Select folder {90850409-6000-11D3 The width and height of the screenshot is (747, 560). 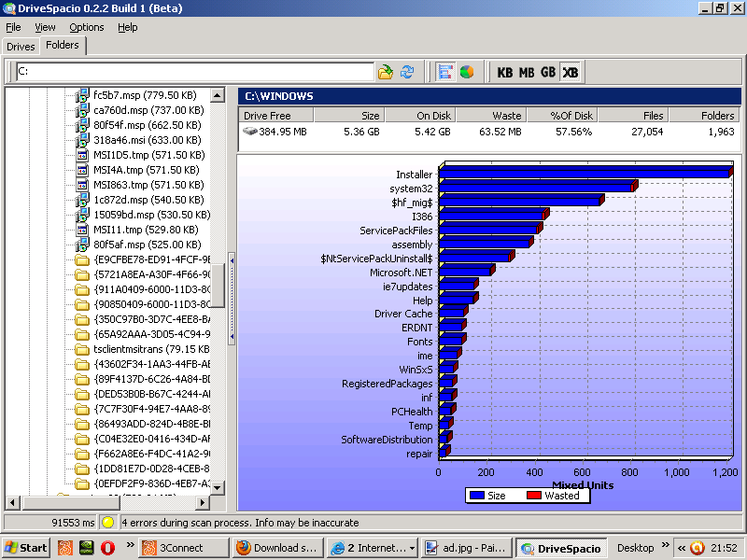(151, 304)
